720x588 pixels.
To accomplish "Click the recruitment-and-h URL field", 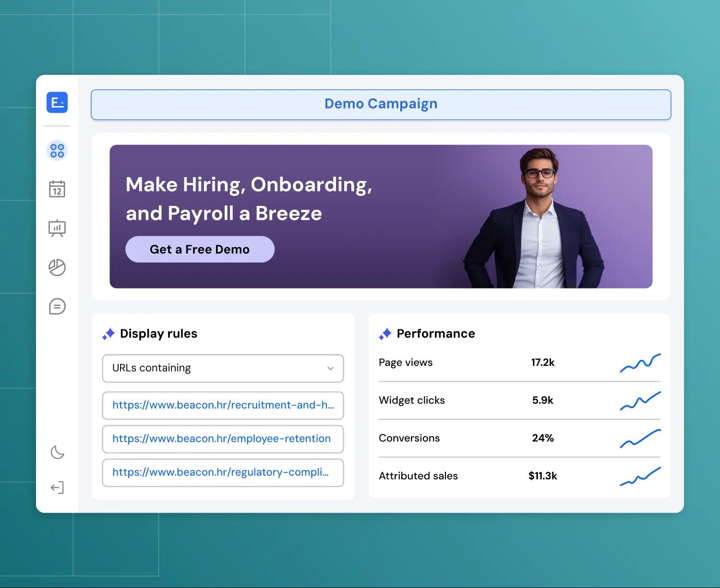I will [223, 405].
